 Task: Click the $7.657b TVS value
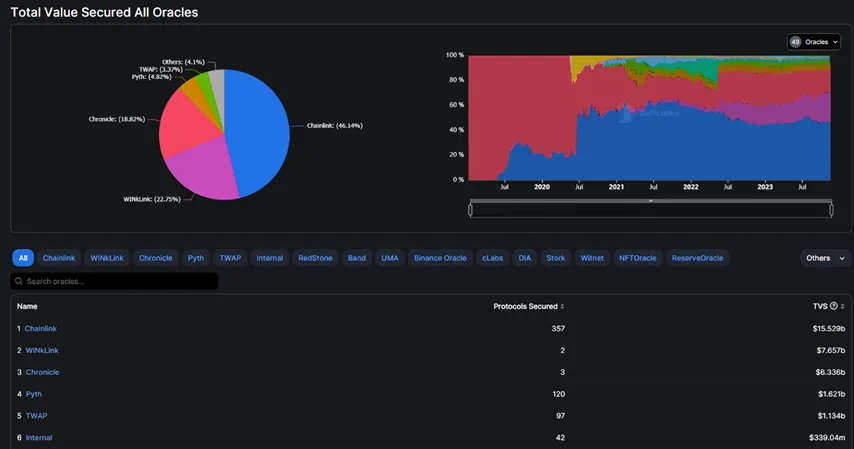click(831, 350)
